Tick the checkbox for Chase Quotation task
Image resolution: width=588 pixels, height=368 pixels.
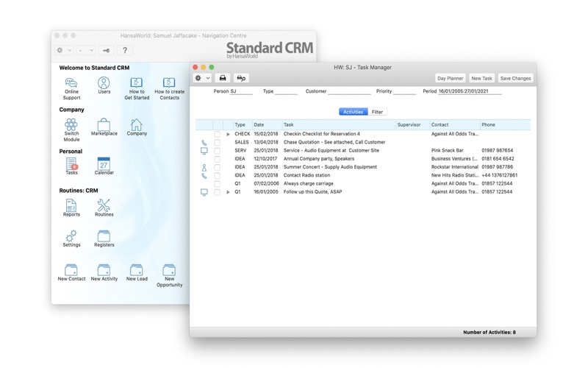pyautogui.click(x=217, y=142)
